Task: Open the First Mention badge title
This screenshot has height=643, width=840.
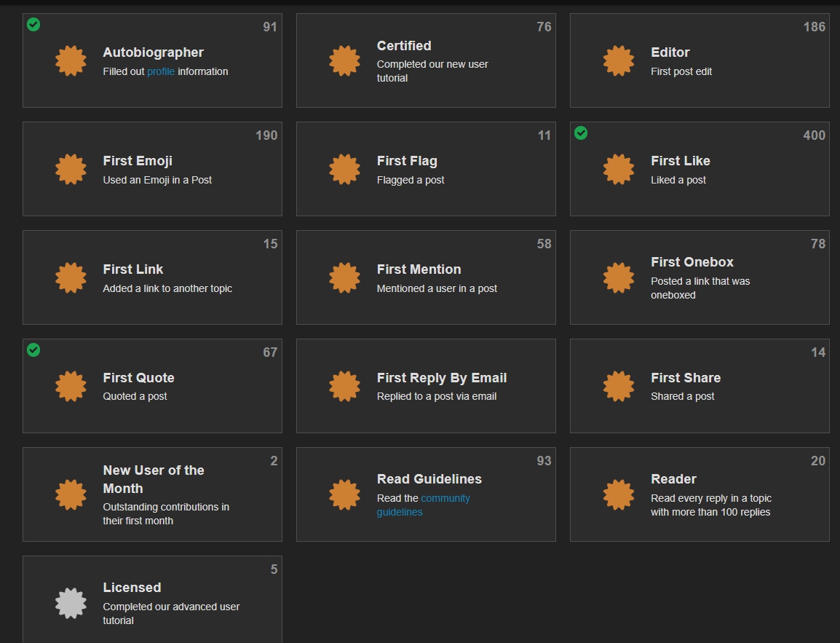Action: click(x=419, y=269)
